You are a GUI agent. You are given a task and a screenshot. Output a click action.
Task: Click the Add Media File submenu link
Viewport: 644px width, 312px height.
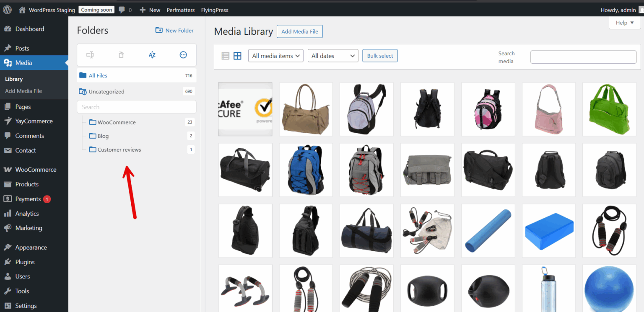coord(23,91)
